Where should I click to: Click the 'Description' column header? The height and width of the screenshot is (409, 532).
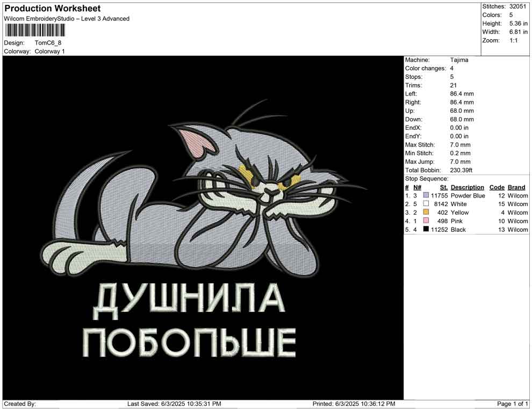tap(467, 187)
